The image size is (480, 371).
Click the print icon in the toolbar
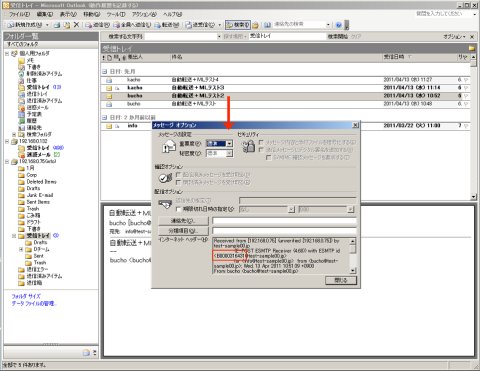[57, 25]
